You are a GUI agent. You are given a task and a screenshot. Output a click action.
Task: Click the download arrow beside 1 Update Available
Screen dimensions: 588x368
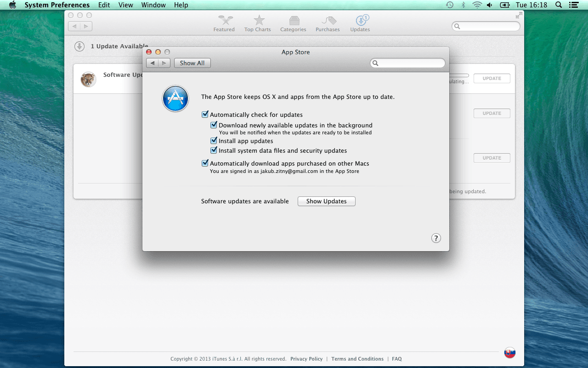click(79, 46)
